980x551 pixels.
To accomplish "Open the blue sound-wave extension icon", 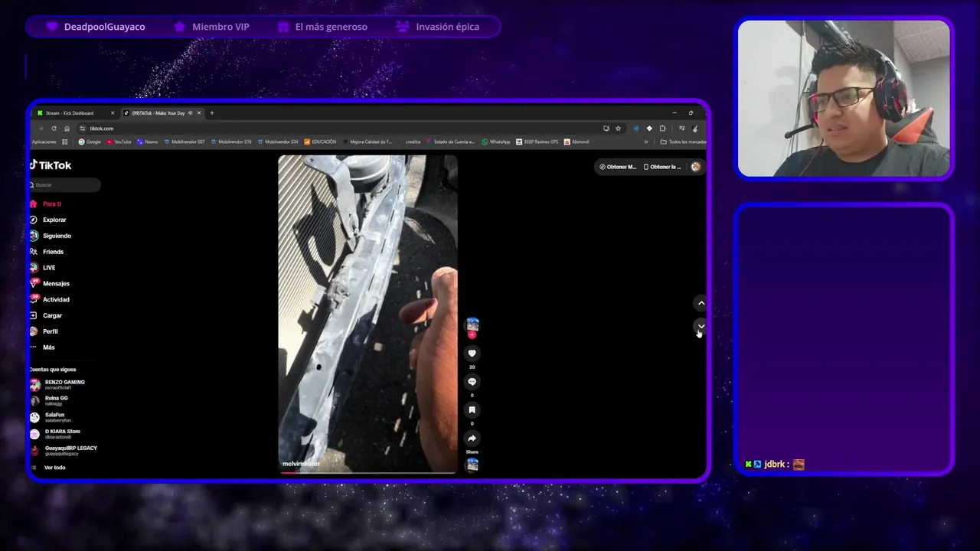I will [x=636, y=129].
